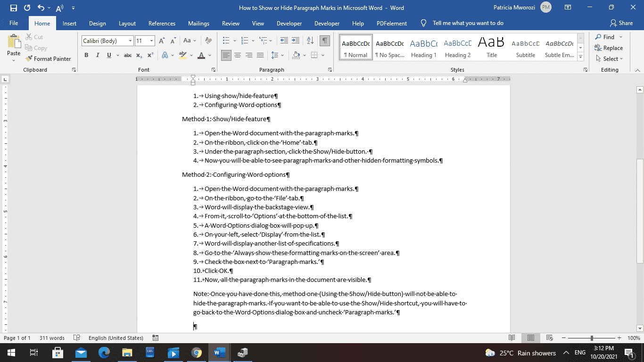Click the Save icon in title bar
644x362 pixels.
(13, 8)
